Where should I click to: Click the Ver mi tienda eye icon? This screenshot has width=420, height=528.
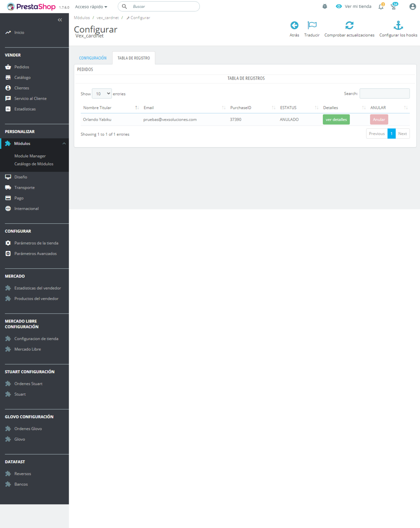point(339,6)
